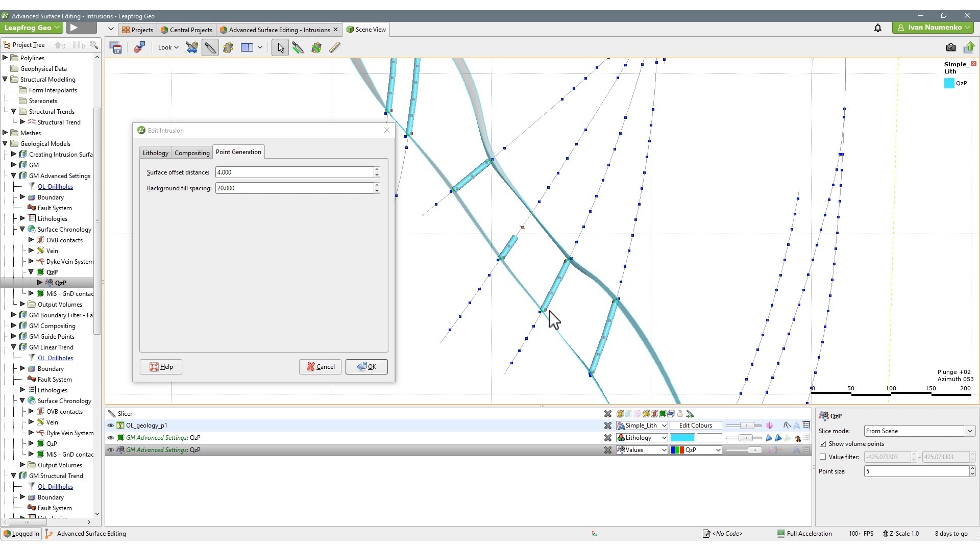Expand the Meshes tree node
The height and width of the screenshot is (551, 980).
pyautogui.click(x=5, y=133)
